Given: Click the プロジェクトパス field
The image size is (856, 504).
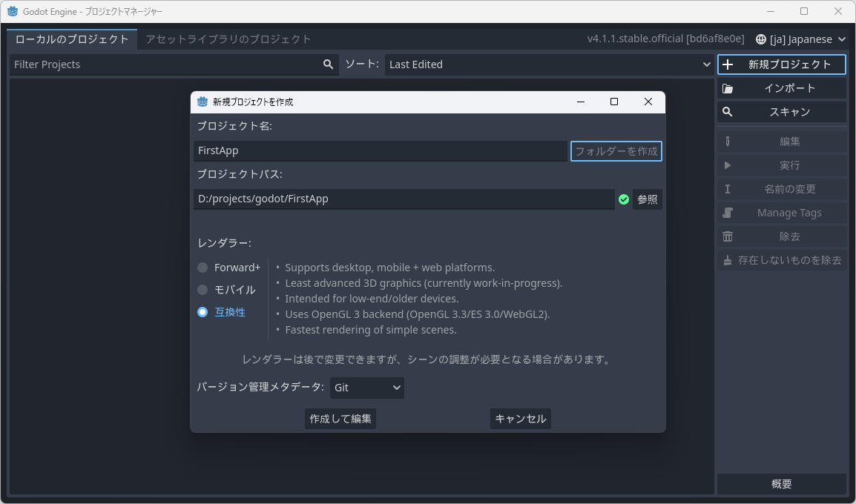Looking at the screenshot, I should (404, 199).
